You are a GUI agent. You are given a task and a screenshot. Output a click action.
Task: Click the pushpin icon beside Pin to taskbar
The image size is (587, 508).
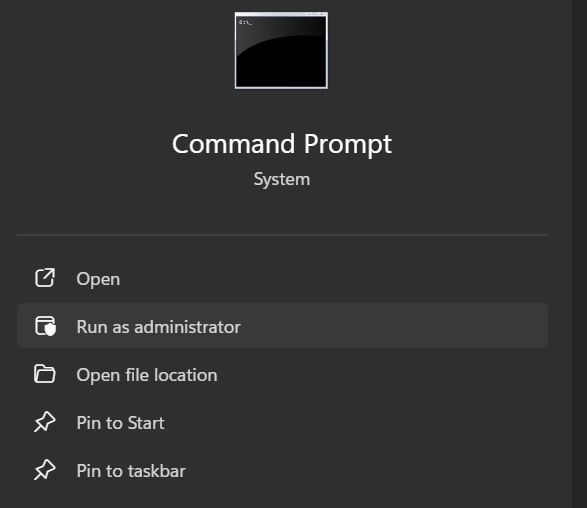point(45,469)
